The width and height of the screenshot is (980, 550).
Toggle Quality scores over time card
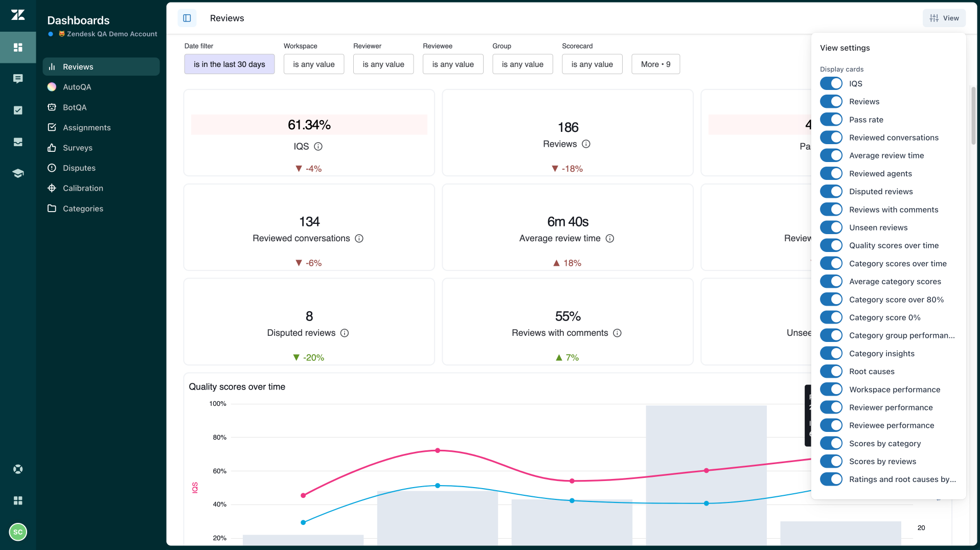831,245
